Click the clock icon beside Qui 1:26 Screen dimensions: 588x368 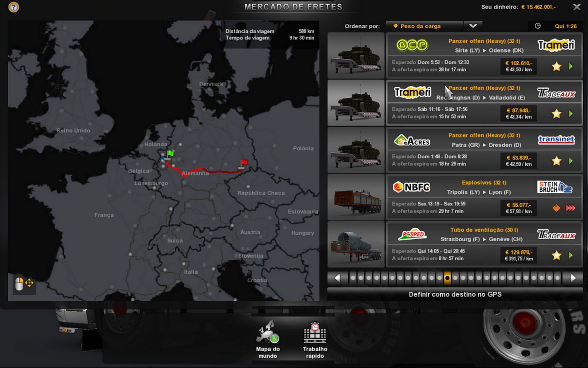point(538,26)
